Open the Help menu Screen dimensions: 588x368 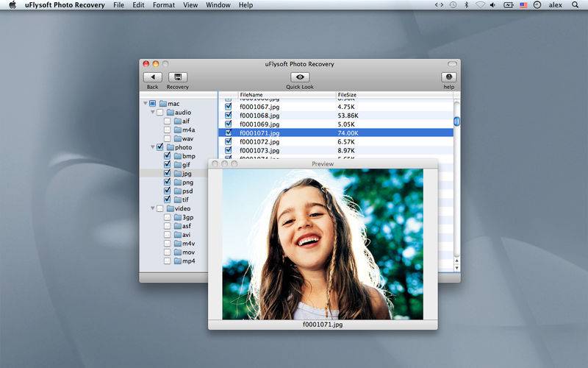[x=246, y=5]
